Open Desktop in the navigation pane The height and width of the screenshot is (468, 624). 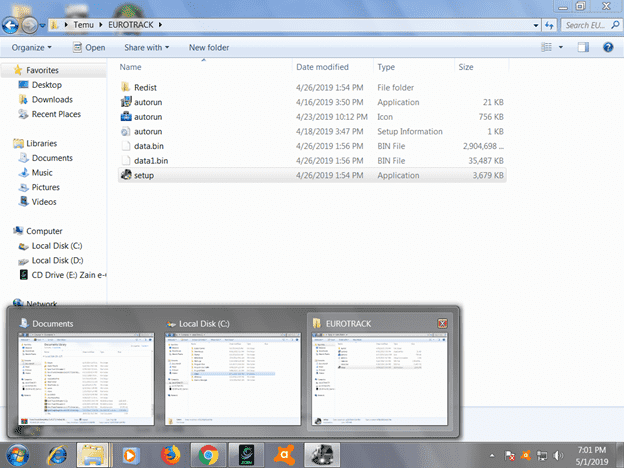[47, 85]
